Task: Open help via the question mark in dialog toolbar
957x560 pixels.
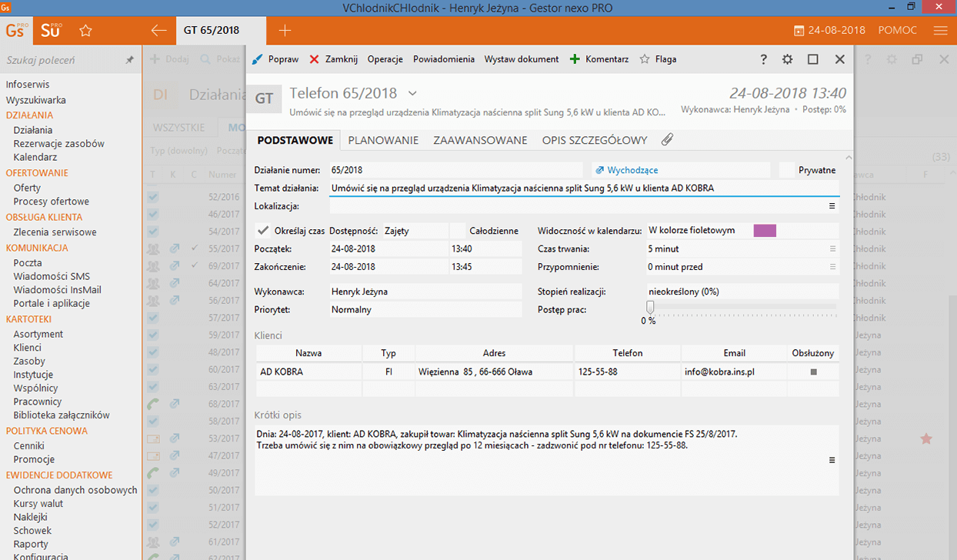Action: [764, 59]
